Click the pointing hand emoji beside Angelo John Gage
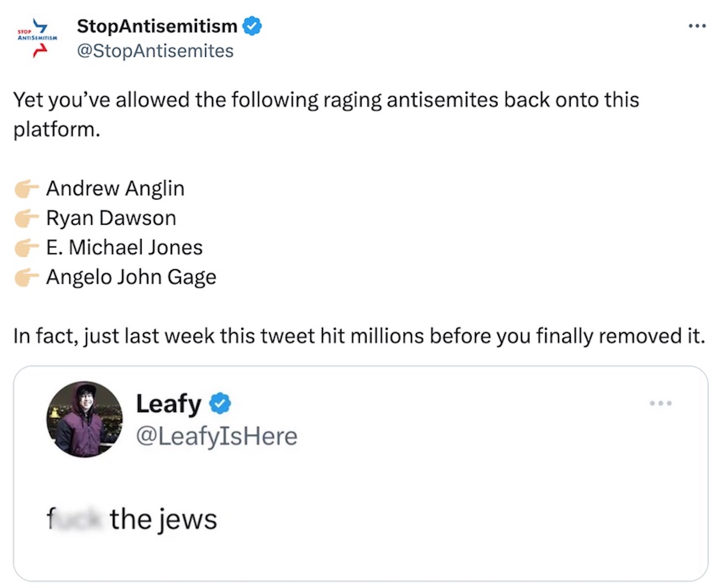Image resolution: width=718 pixels, height=588 pixels. (x=26, y=277)
